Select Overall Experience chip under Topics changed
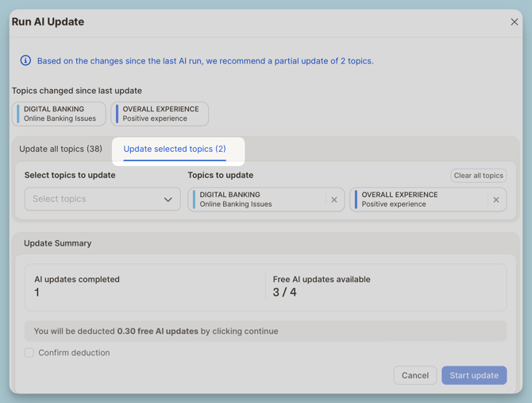 click(160, 114)
